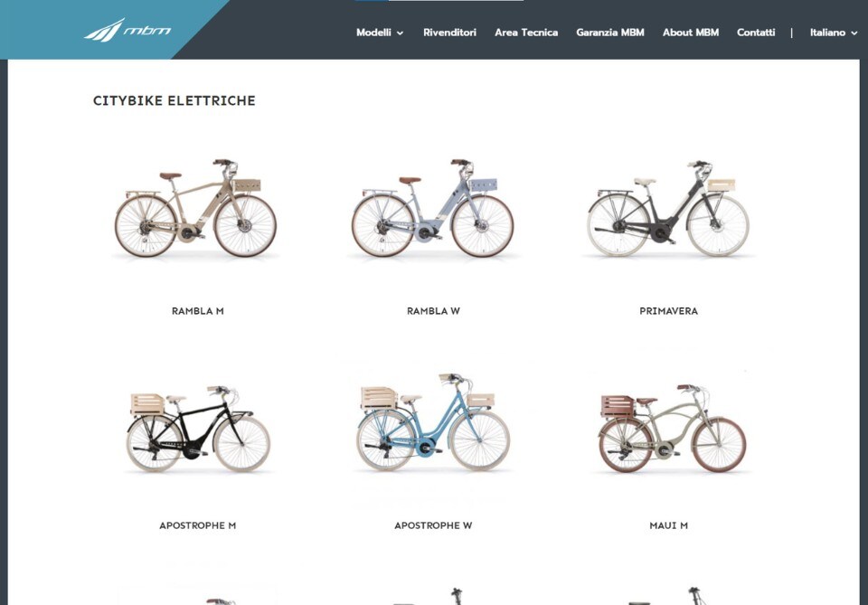Open the Italiano language dropdown
Viewport: 868px width, 605px height.
click(x=833, y=33)
